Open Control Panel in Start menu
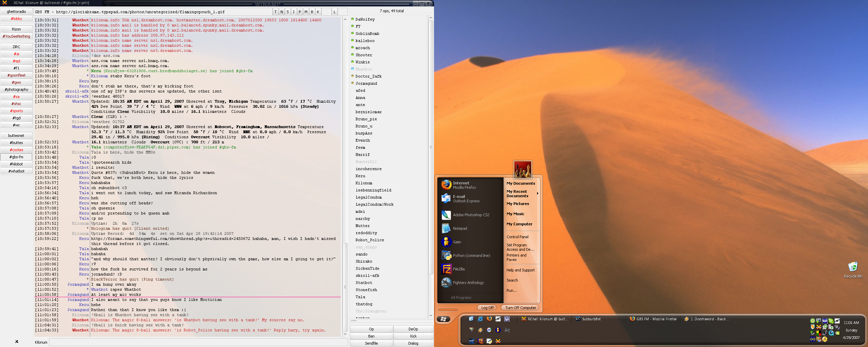868x347 pixels. pos(517,237)
